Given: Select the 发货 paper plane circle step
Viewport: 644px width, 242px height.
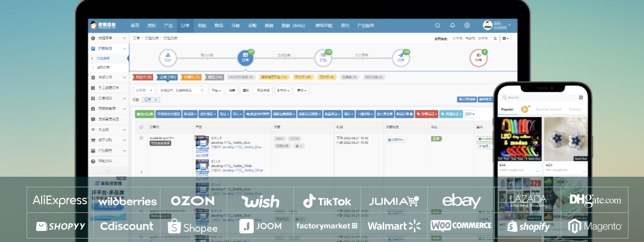Looking at the screenshot, I should tap(400, 58).
